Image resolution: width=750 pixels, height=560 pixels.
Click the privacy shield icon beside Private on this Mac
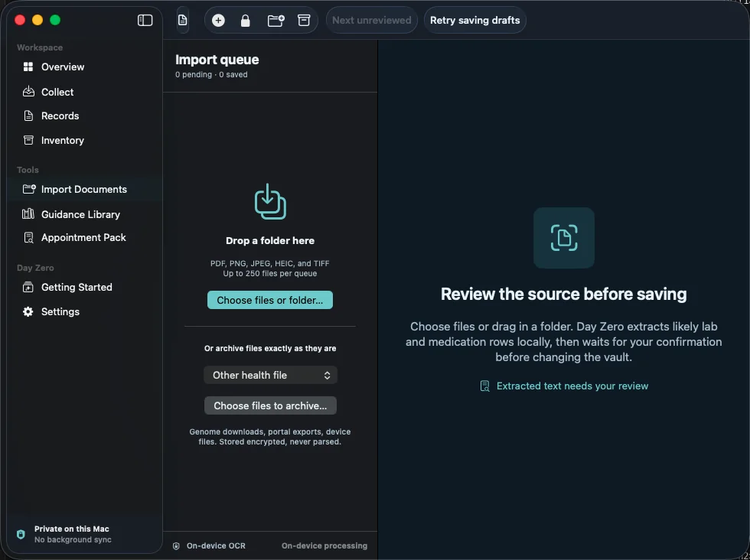point(21,534)
